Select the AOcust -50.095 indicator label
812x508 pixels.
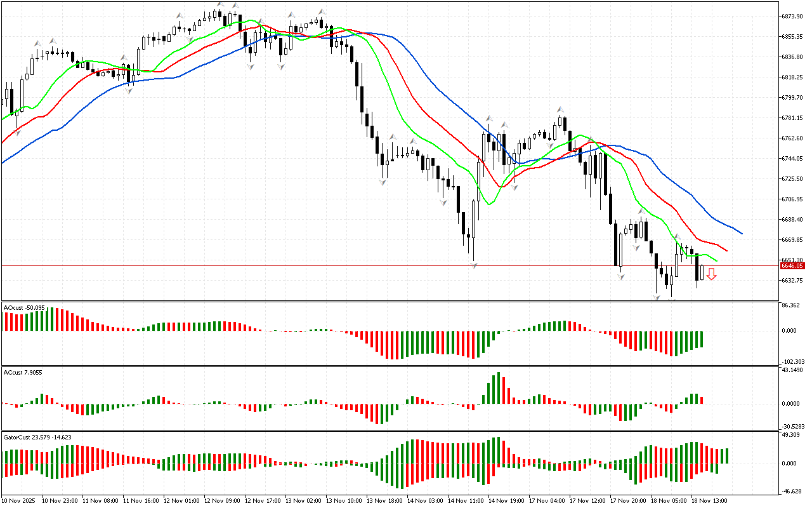tap(24, 308)
